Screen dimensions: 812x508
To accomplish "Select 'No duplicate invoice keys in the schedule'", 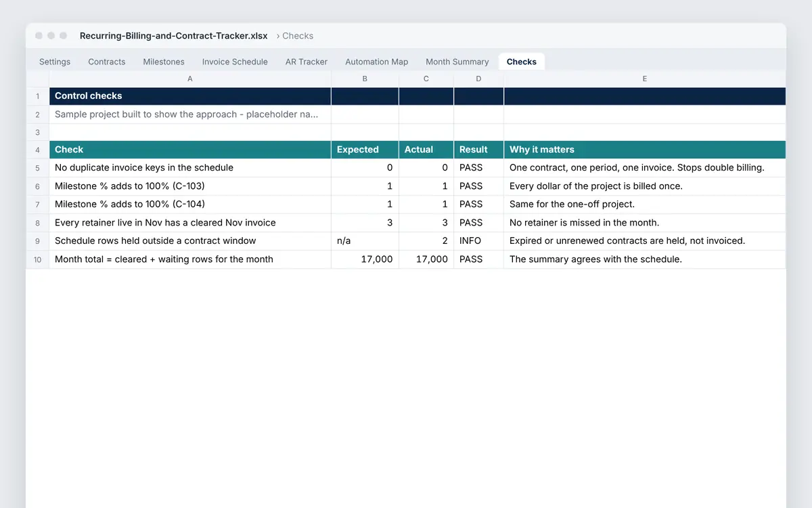I will coord(190,168).
